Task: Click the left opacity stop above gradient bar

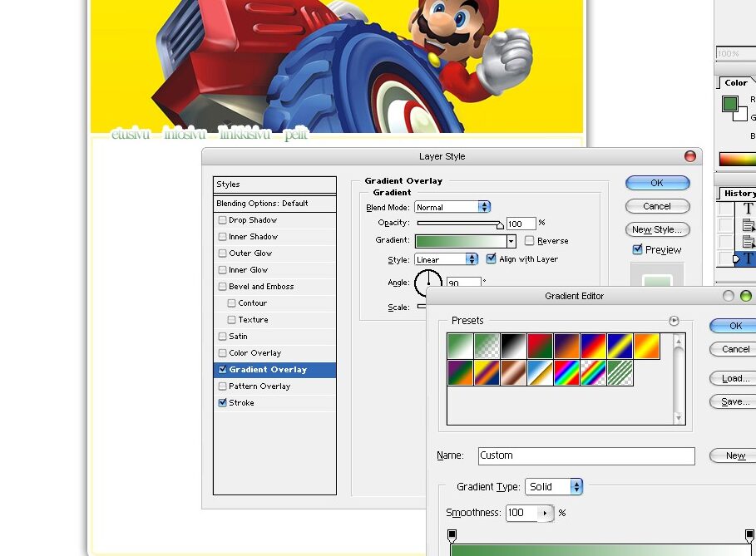Action: pyautogui.click(x=452, y=535)
